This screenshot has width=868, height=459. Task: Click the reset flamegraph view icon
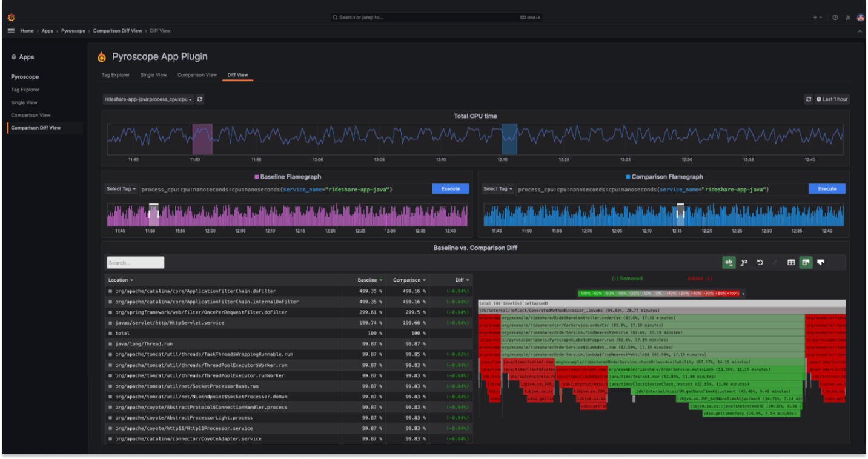759,262
